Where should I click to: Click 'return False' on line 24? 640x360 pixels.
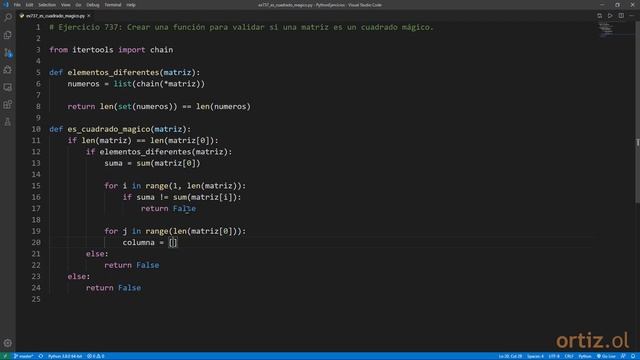click(113, 288)
